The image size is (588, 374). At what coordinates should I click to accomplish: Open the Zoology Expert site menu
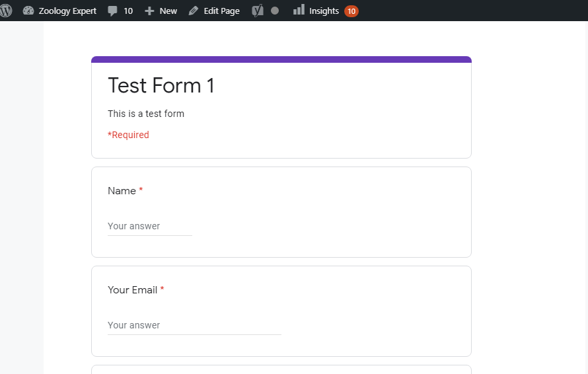[67, 11]
